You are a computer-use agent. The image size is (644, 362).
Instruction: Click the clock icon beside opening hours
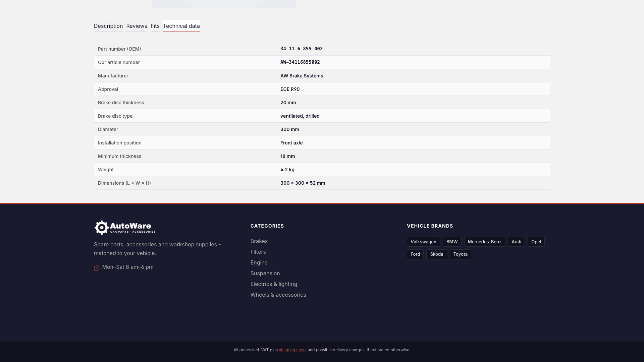[97, 268]
